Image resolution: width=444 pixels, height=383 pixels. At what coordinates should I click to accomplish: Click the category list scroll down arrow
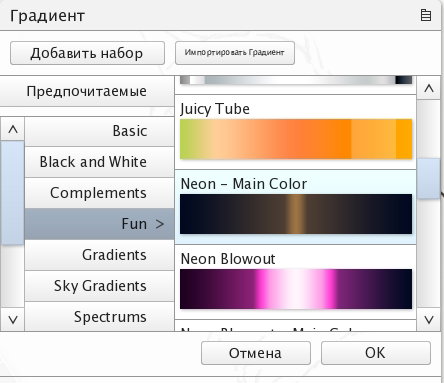click(x=13, y=320)
